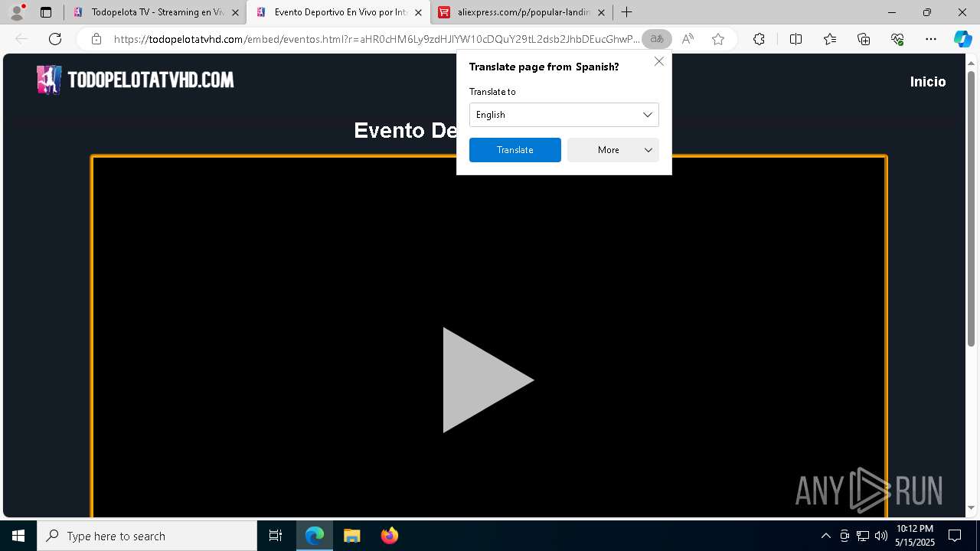This screenshot has height=551, width=980.
Task: Switch to Todopelota TV - Streaming tab
Action: tap(155, 12)
